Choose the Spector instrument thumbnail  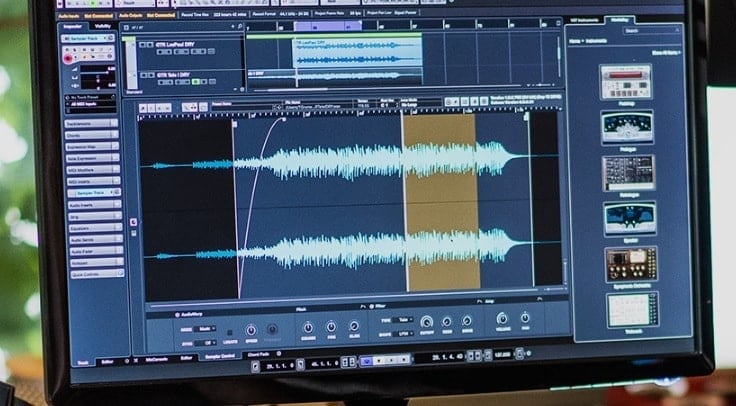tap(629, 218)
